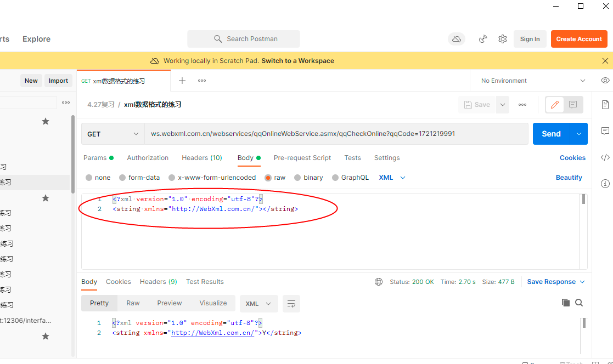Select the none body type
The image size is (613, 364).
[x=89, y=178]
